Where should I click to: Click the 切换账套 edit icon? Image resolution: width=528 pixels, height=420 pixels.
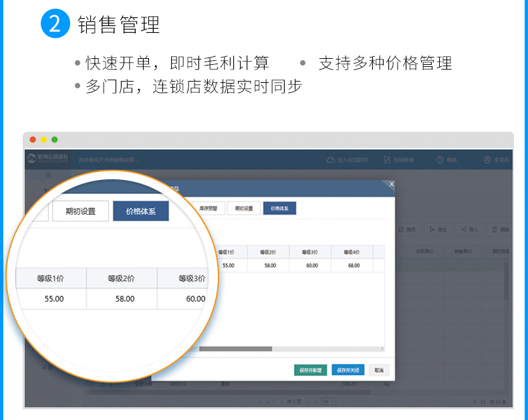tap(387, 160)
